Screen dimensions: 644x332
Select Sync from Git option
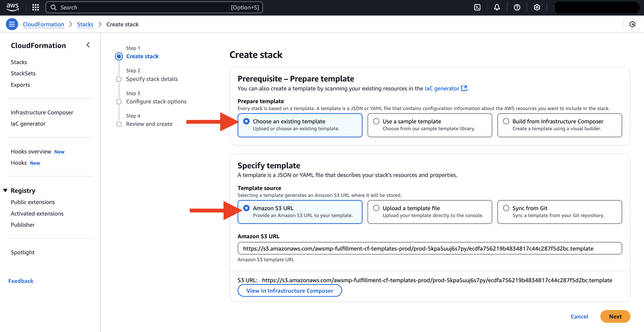pos(560,212)
